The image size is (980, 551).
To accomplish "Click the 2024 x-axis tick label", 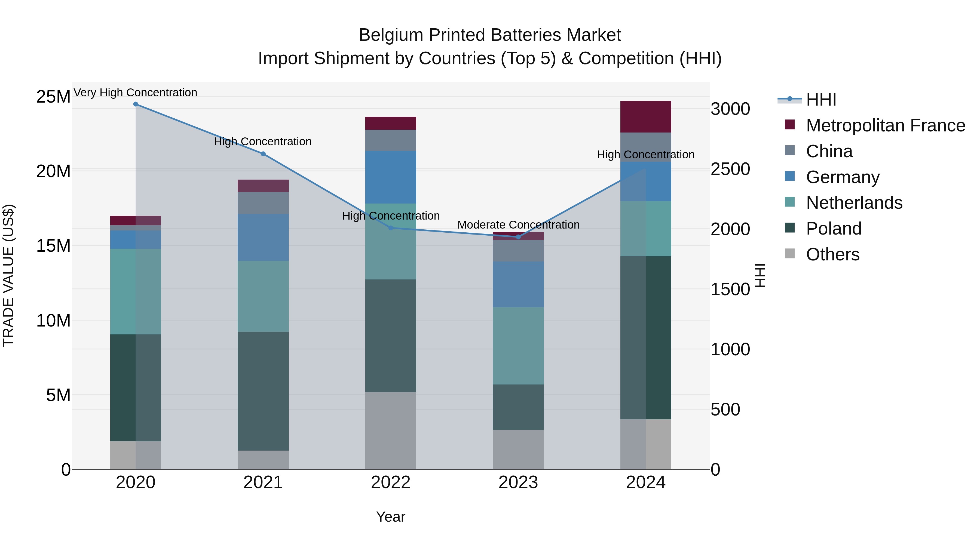I will 646,482.
